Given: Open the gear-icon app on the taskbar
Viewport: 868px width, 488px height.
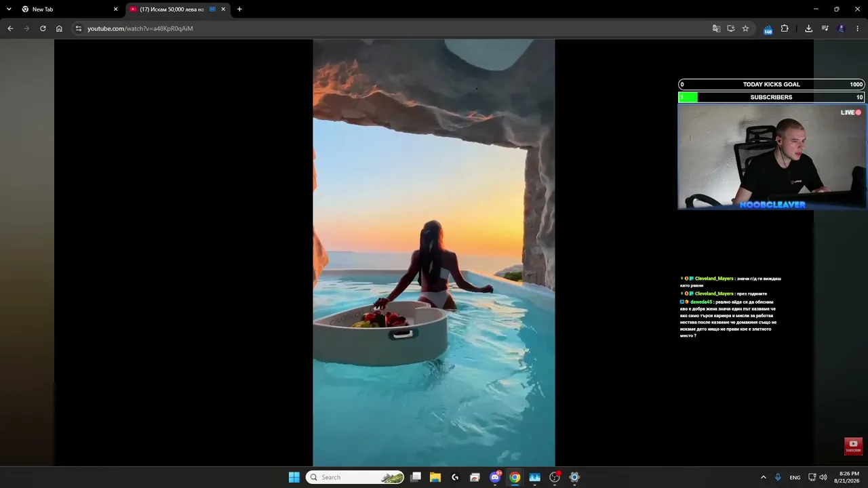Looking at the screenshot, I should pyautogui.click(x=574, y=477).
